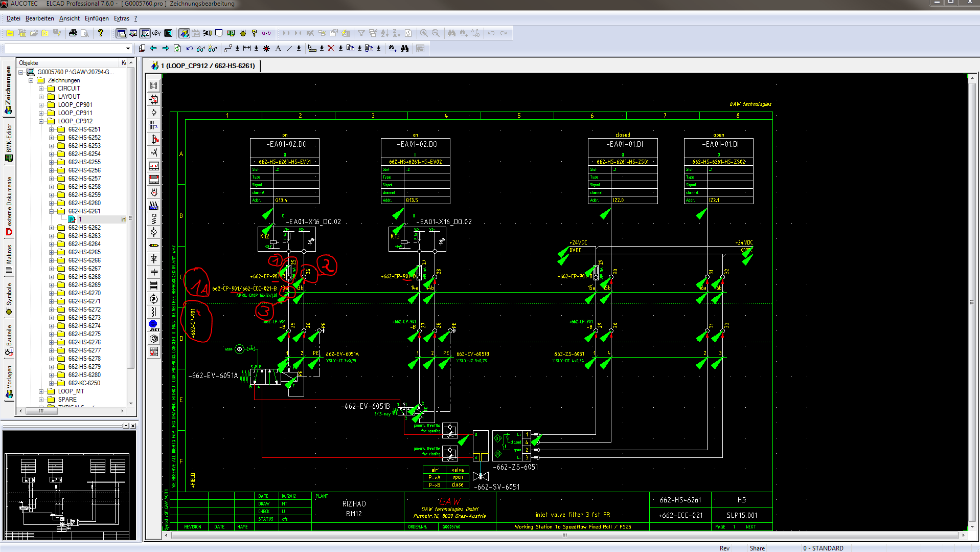980x552 pixels.
Task: Click the filter funnel icon
Action: click(x=361, y=33)
